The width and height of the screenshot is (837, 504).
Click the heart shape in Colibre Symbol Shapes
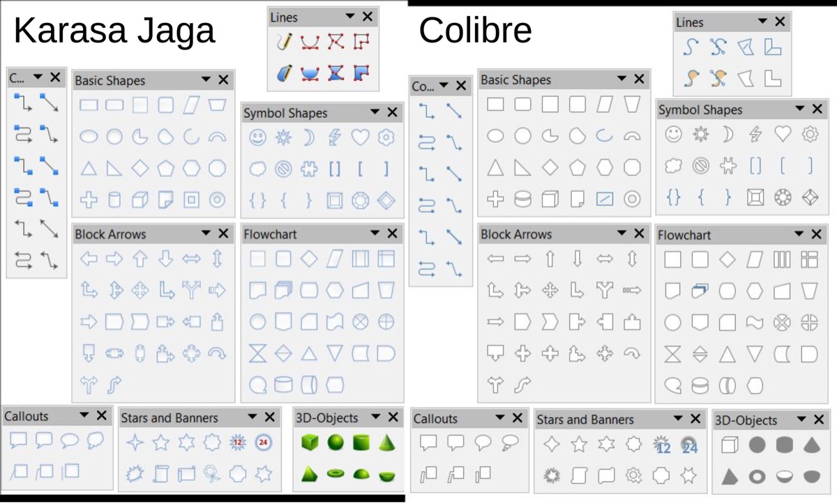click(x=783, y=134)
